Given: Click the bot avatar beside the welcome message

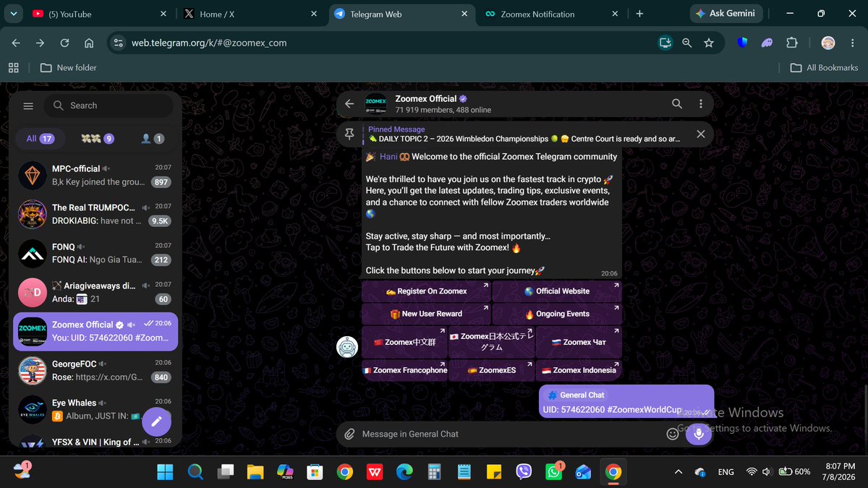Looking at the screenshot, I should coord(347,347).
